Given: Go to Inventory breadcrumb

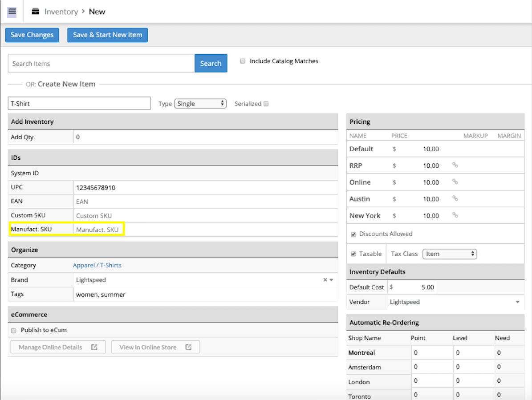Looking at the screenshot, I should point(61,12).
